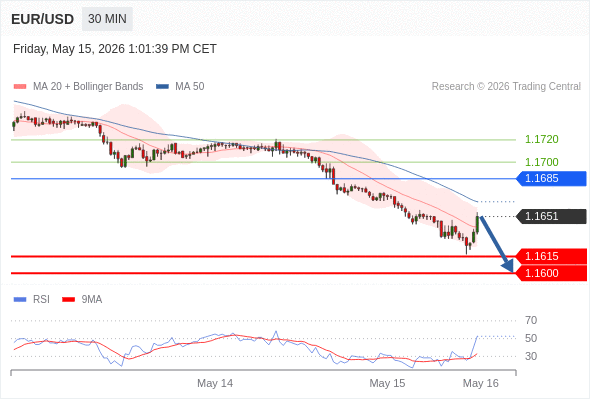Select the 30 MIN timeframe badge
590x400 pixels.
tap(107, 19)
